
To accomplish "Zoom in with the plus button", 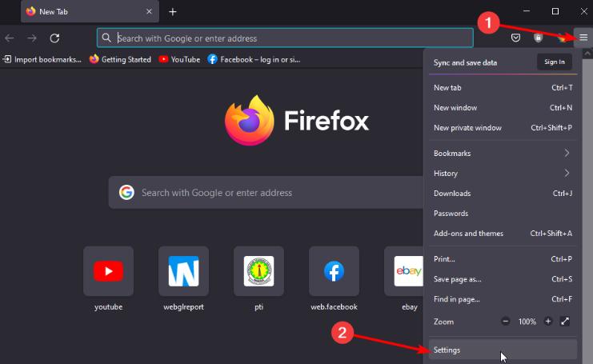I will click(548, 322).
